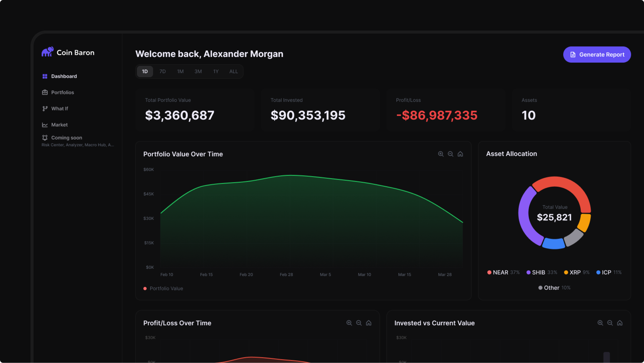
Task: Zoom out on Portfolio Value Over Time chart
Action: coord(450,154)
